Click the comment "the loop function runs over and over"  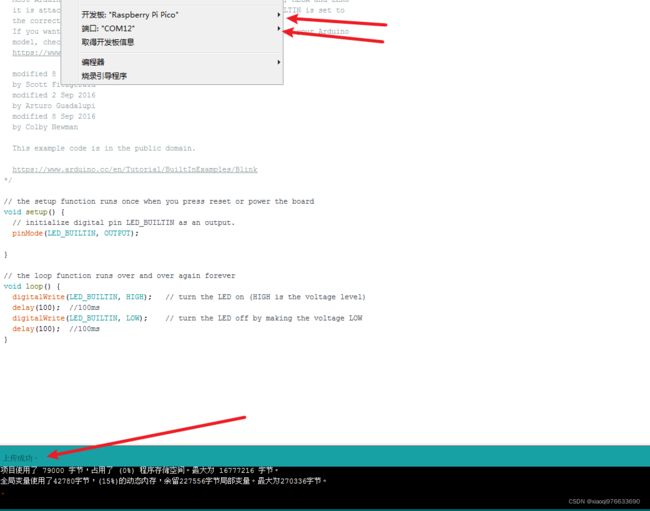[x=119, y=276]
